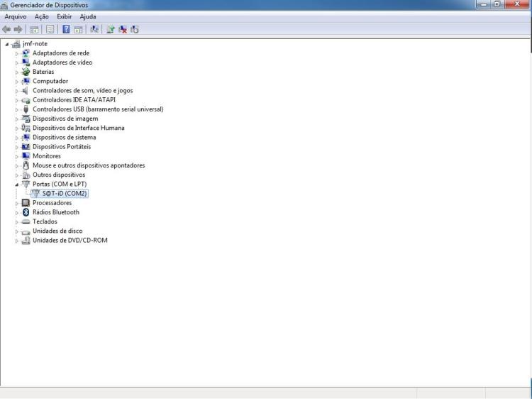The image size is (532, 399).
Task: Click the jmf-note computer icon
Action: [16, 44]
